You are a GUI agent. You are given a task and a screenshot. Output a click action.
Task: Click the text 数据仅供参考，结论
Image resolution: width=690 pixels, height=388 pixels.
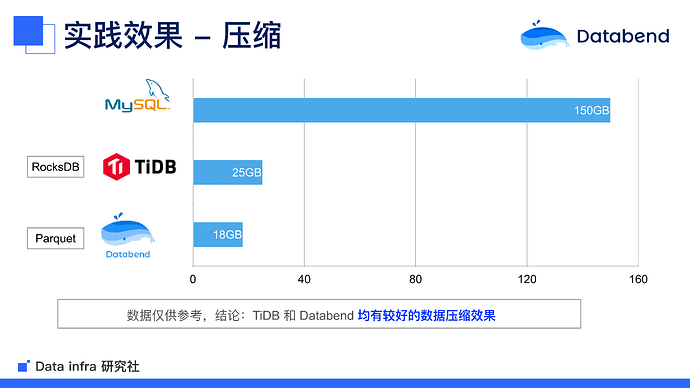click(x=183, y=315)
